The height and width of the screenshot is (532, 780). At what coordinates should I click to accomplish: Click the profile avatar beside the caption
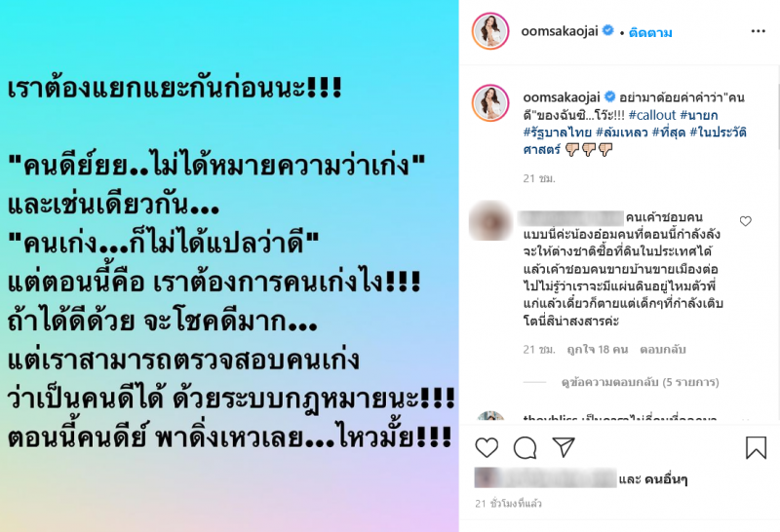[x=490, y=103]
